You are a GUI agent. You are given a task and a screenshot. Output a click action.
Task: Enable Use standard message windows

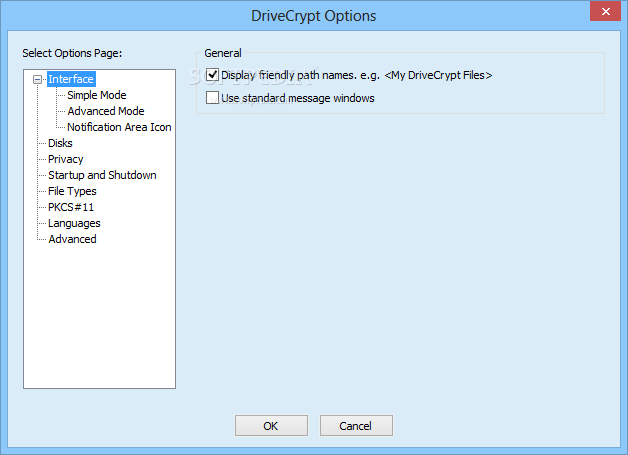tap(212, 98)
